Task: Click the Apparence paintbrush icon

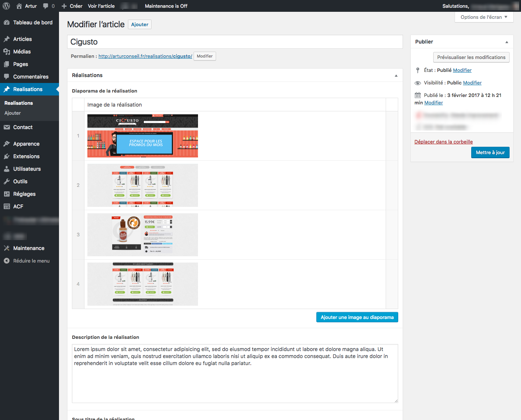Action: pyautogui.click(x=7, y=144)
